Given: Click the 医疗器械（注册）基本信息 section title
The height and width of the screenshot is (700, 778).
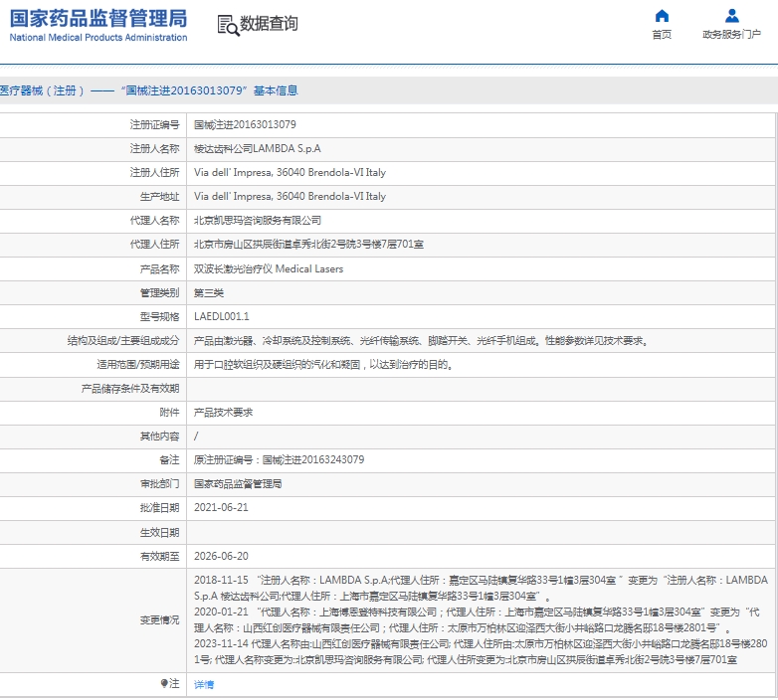Looking at the screenshot, I should coord(149,90).
